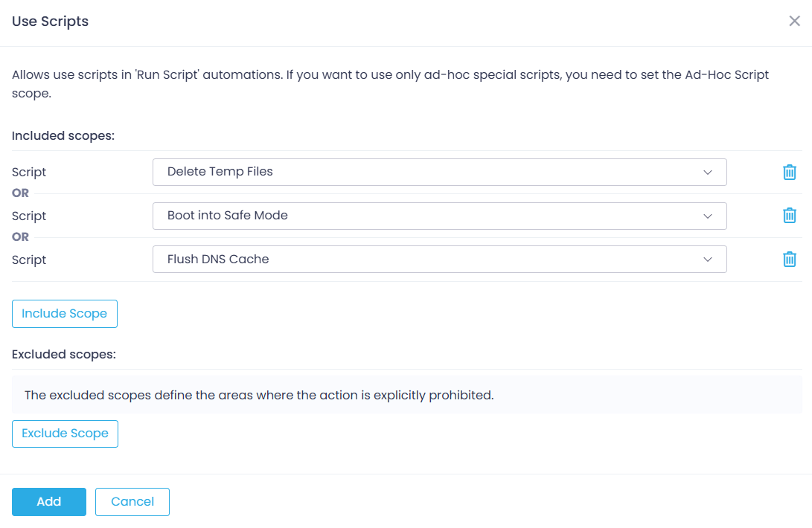
Task: Delete the "Boot into Safe Mode" scope row
Action: pos(789,216)
